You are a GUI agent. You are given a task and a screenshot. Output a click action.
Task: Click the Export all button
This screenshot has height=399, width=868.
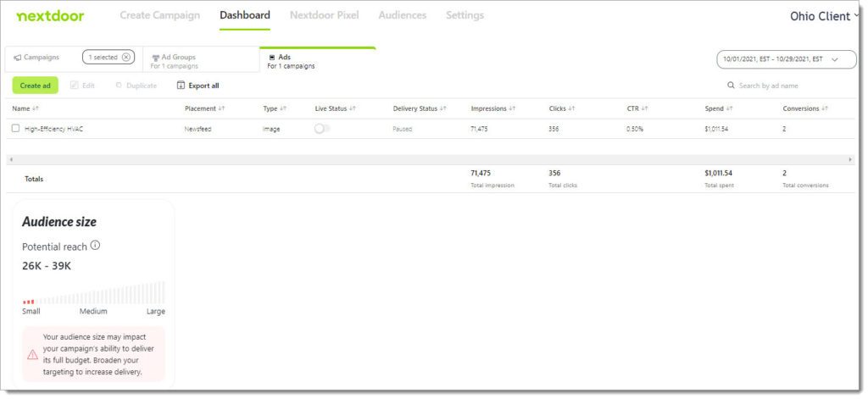click(x=198, y=86)
